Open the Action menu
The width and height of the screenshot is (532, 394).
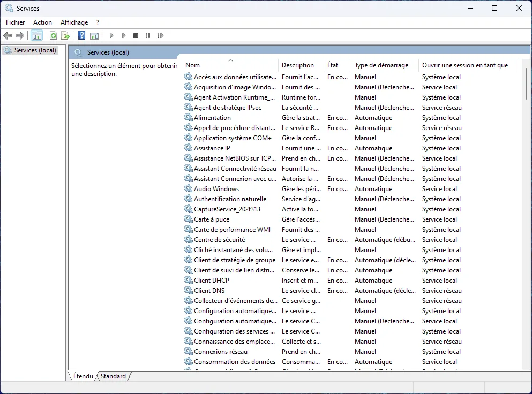tap(42, 22)
